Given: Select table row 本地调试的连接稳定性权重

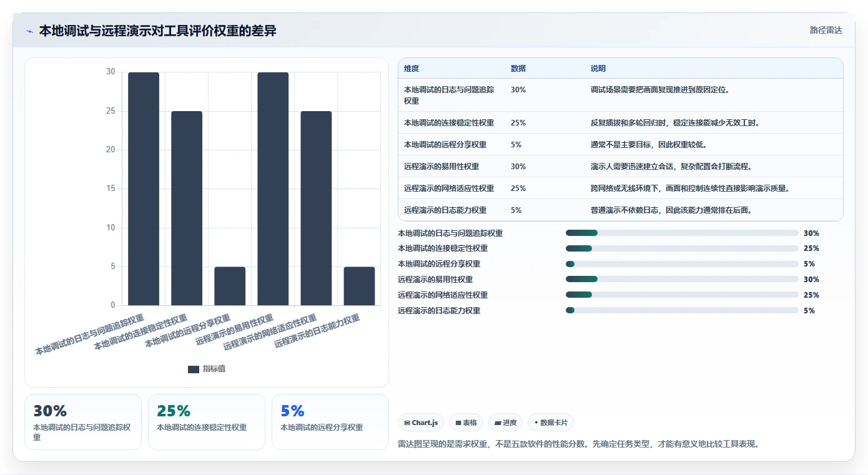Looking at the screenshot, I should click(620, 122).
